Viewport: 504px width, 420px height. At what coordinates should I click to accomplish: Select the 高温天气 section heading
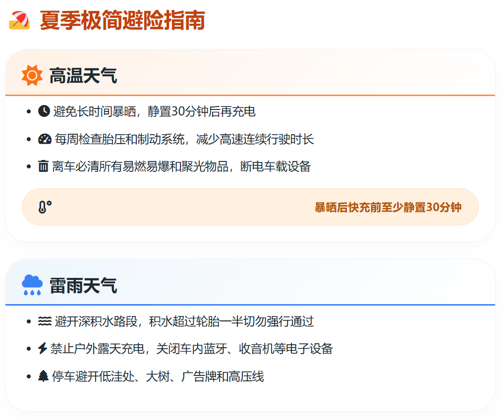tap(83, 76)
